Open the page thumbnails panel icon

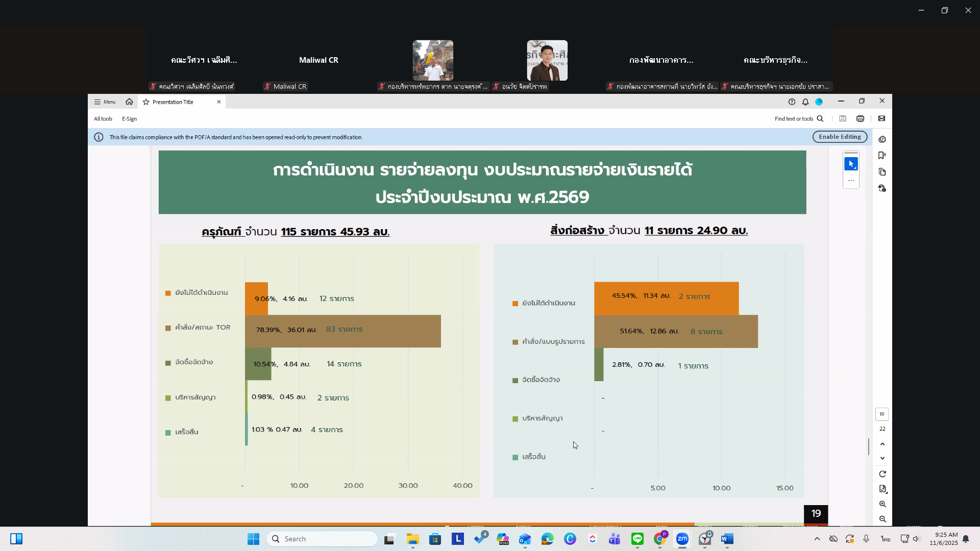pyautogui.click(x=882, y=172)
